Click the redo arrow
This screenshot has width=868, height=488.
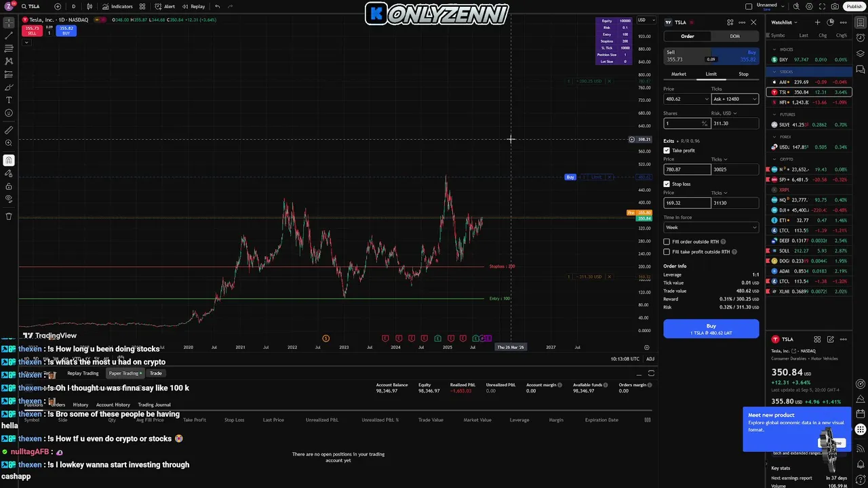point(231,7)
